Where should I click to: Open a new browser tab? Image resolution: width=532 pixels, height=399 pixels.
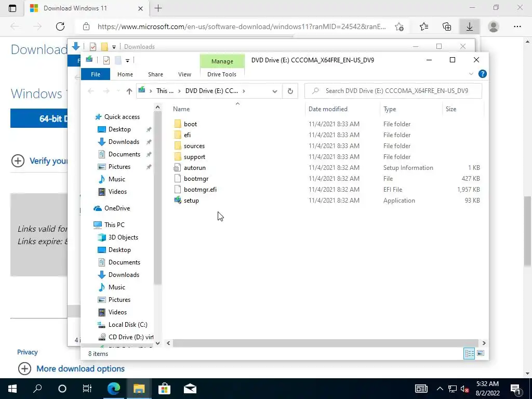158,8
